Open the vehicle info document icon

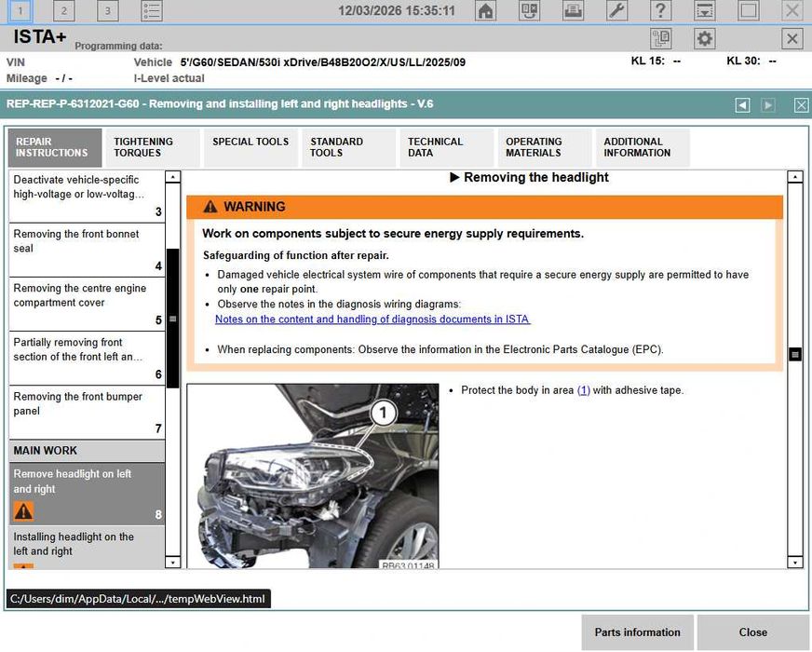click(x=661, y=38)
